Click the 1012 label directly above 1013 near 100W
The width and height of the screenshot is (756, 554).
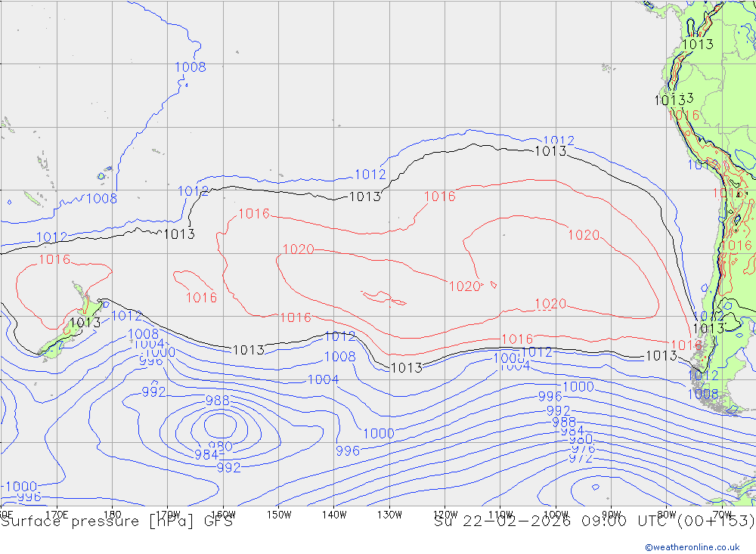[559, 141]
